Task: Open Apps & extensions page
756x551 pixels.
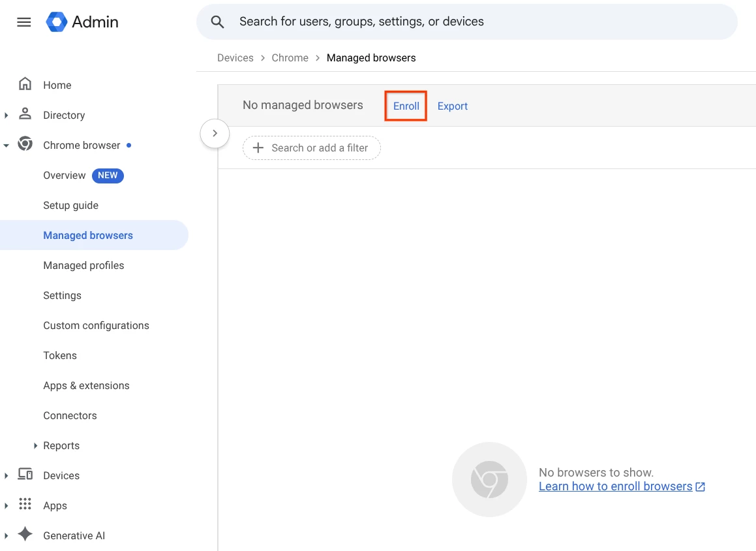Action: [86, 386]
